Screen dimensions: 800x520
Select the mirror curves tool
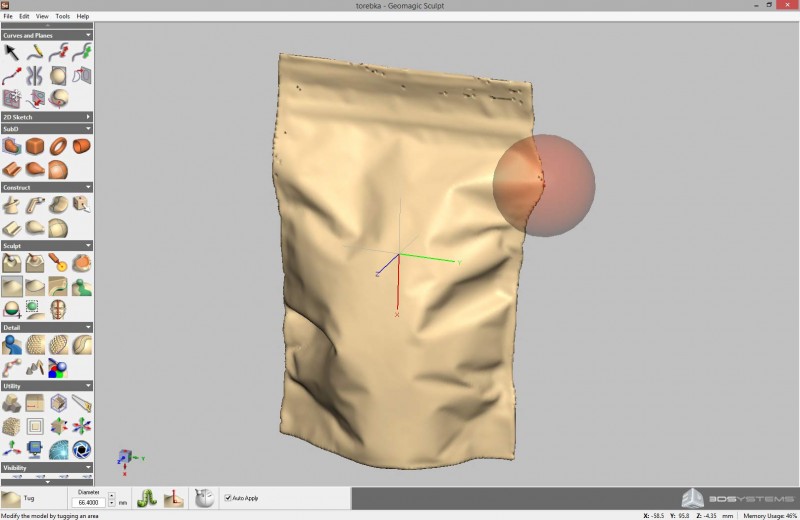[35, 76]
